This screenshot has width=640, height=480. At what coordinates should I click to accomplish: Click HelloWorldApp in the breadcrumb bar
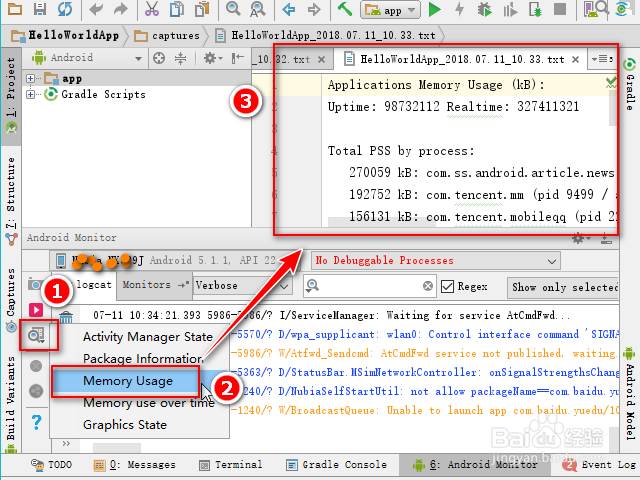click(x=65, y=36)
